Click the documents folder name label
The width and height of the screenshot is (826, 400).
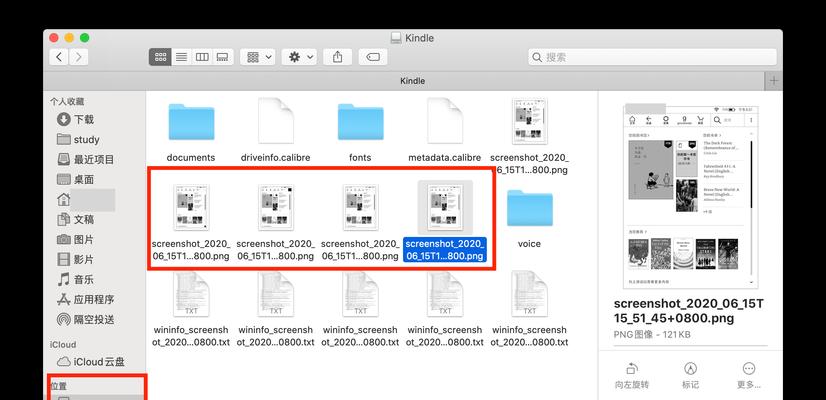191,158
